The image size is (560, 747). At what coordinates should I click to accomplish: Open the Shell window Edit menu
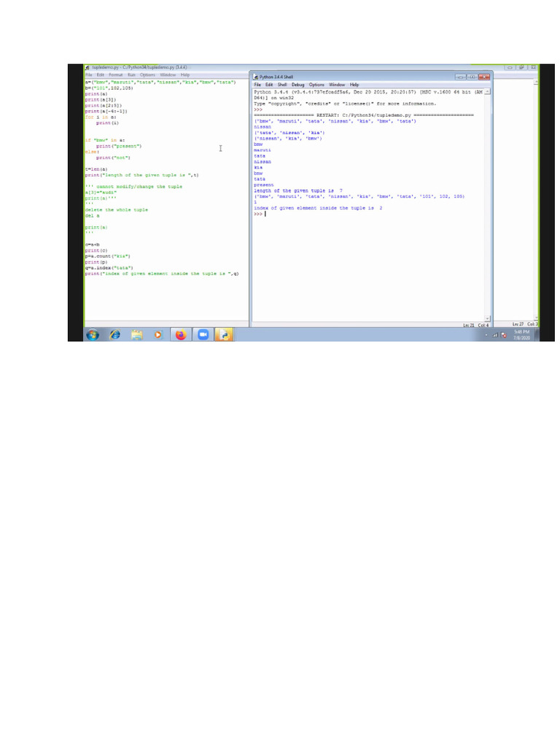click(x=269, y=85)
